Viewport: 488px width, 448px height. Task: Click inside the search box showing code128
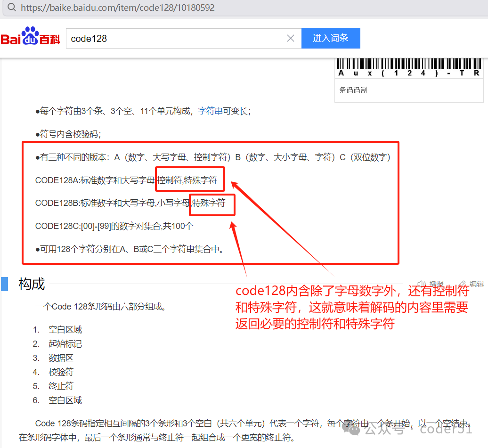pyautogui.click(x=141, y=38)
